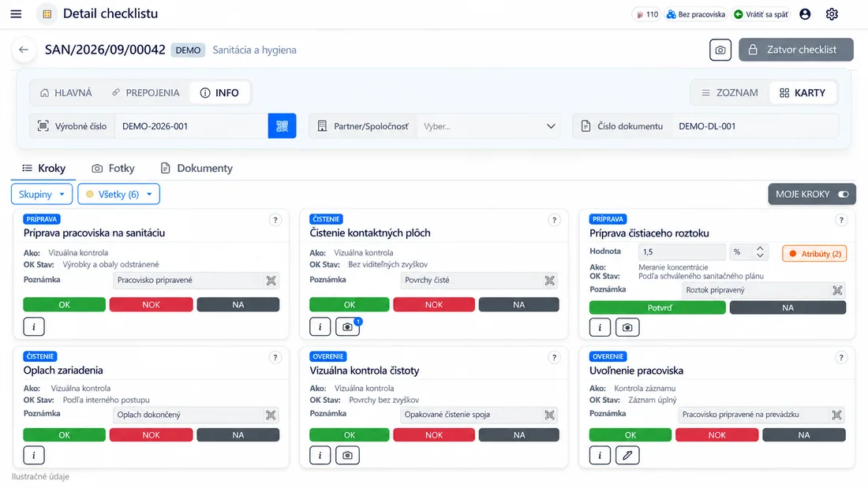Show help for Príprava pracoviska na sanitáciu
The image size is (868, 488).
coord(275,220)
